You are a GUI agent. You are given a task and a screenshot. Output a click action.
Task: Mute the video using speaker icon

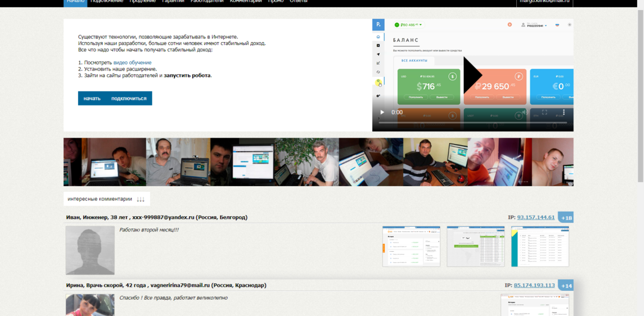pyautogui.click(x=524, y=113)
